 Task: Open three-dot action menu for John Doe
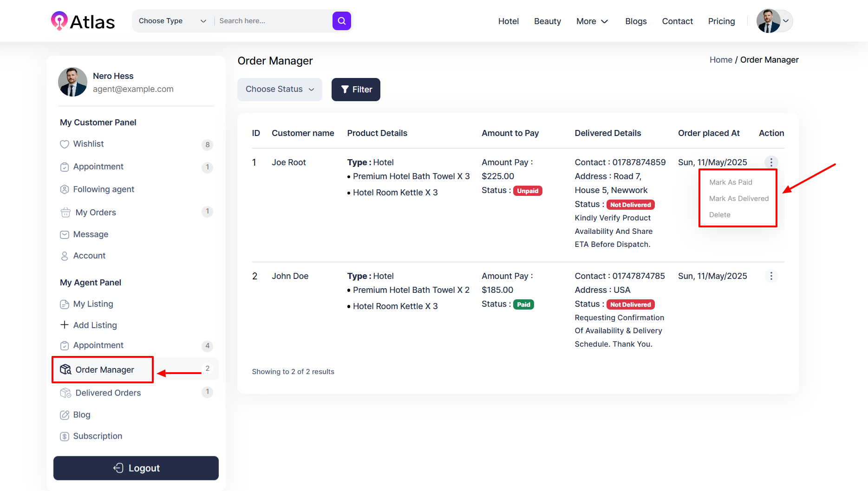771,276
